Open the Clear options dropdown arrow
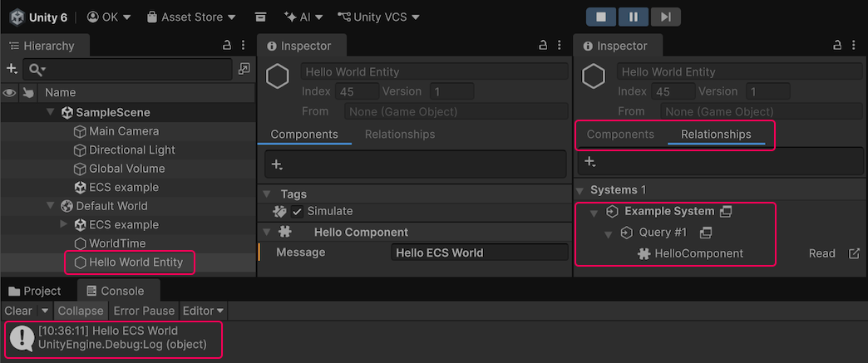 pyautogui.click(x=45, y=311)
